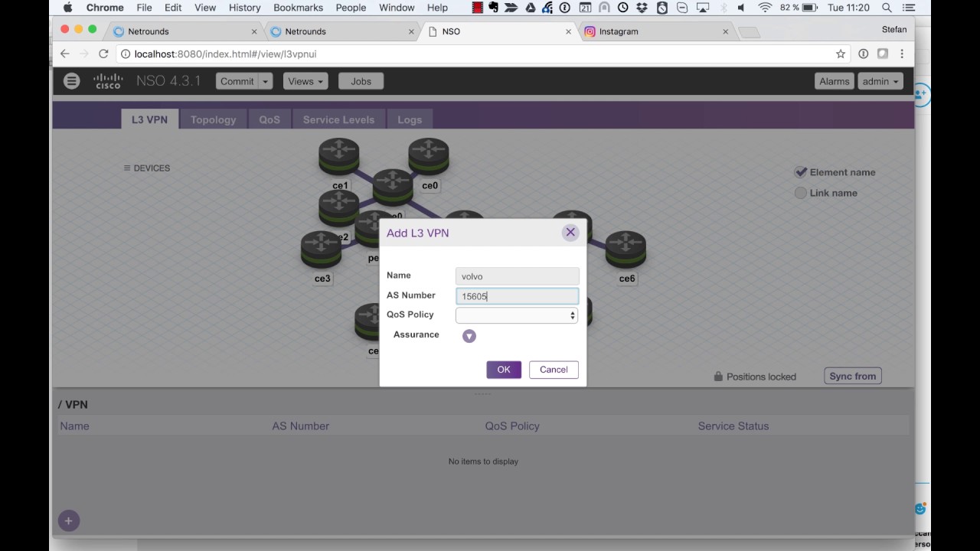Screen dimensions: 980x551
Task: Open the Views dropdown
Action: point(305,81)
